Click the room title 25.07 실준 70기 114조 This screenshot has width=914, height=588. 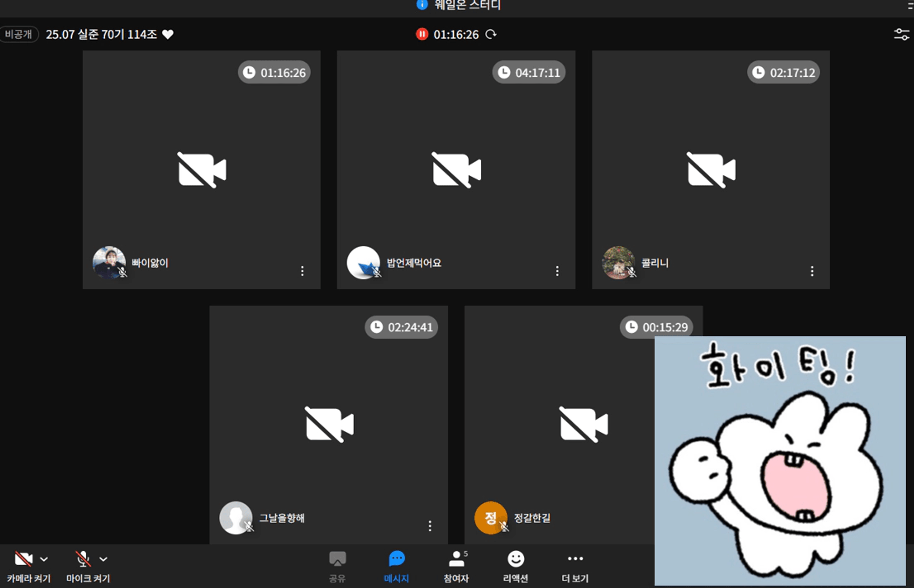[x=102, y=34]
